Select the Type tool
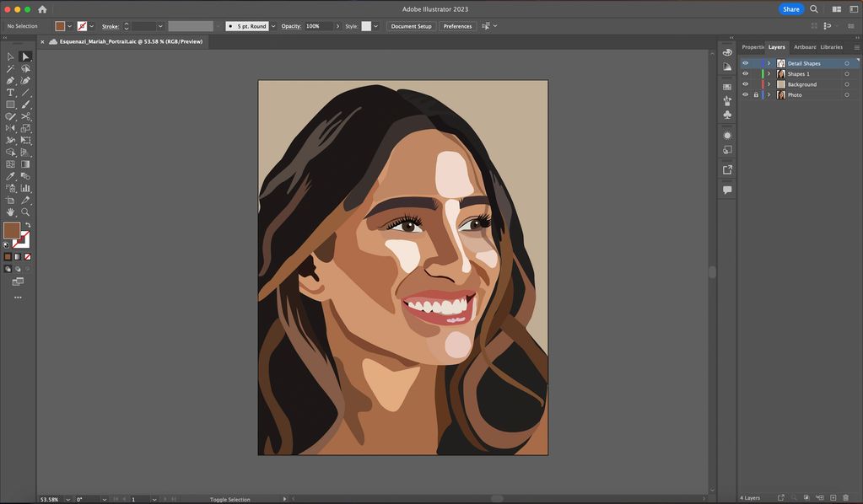The height and width of the screenshot is (504, 863). point(10,93)
